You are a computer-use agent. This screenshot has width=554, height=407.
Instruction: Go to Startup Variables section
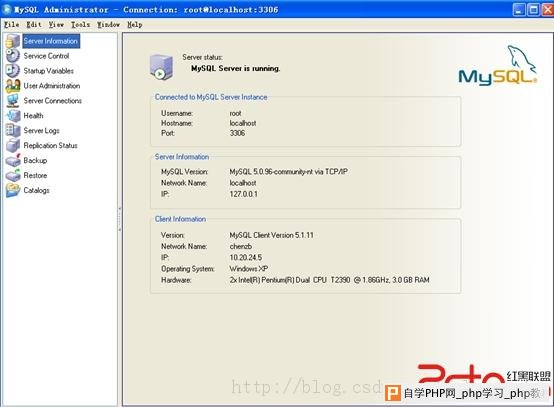[x=48, y=71]
